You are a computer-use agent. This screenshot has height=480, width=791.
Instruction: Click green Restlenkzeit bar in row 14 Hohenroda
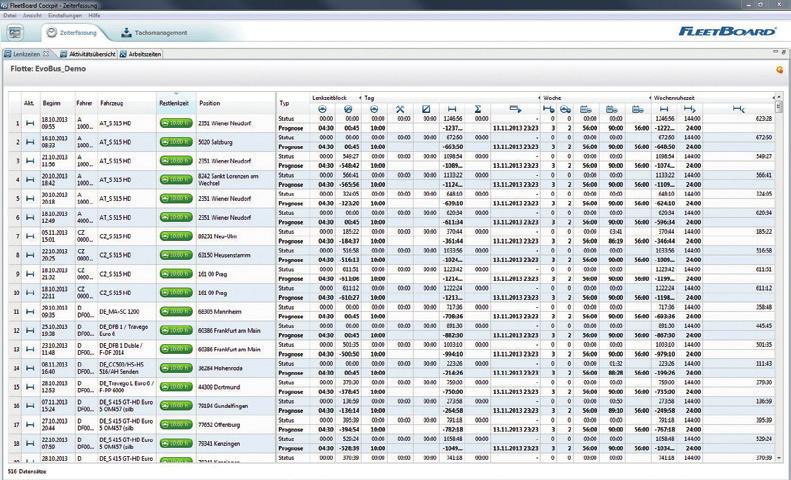coord(176,368)
